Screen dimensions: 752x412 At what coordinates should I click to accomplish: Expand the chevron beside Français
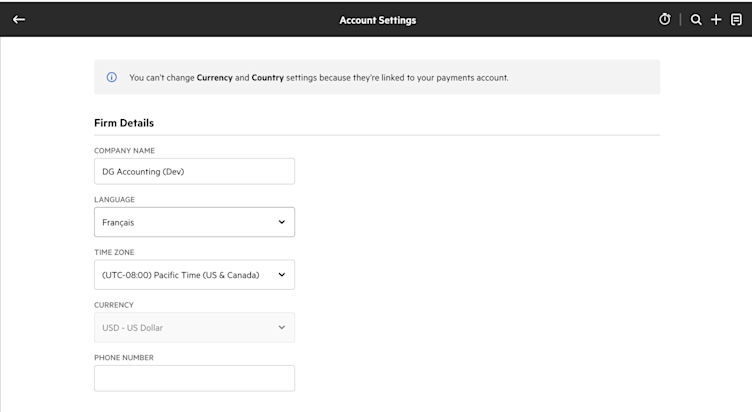282,222
